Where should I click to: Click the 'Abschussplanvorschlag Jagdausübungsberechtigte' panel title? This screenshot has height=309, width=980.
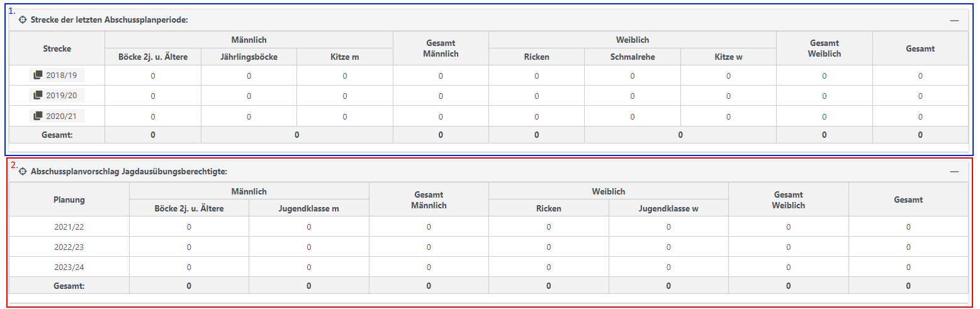click(129, 171)
